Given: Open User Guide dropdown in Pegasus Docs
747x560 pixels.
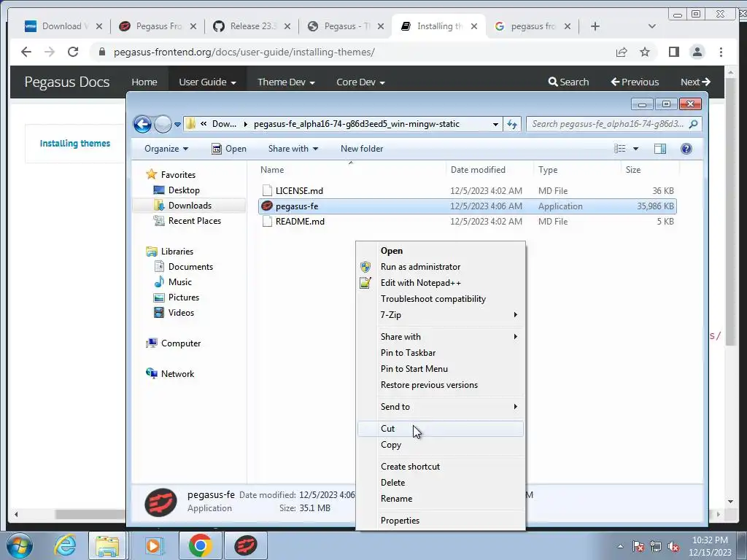Looking at the screenshot, I should [207, 82].
